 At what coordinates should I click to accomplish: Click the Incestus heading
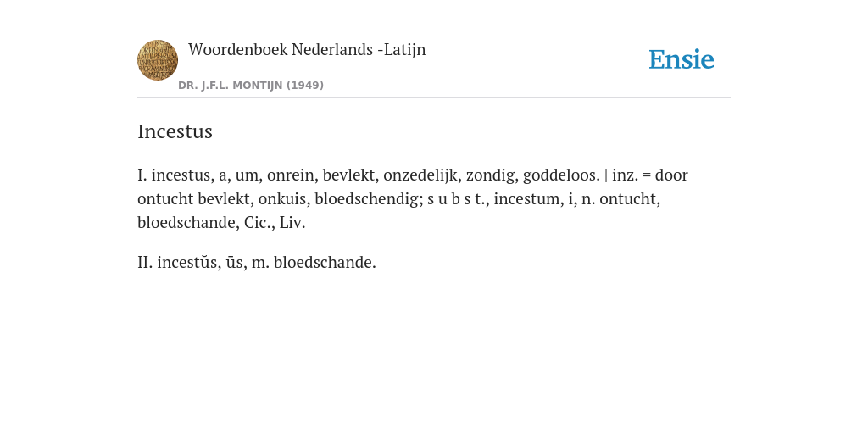click(175, 131)
